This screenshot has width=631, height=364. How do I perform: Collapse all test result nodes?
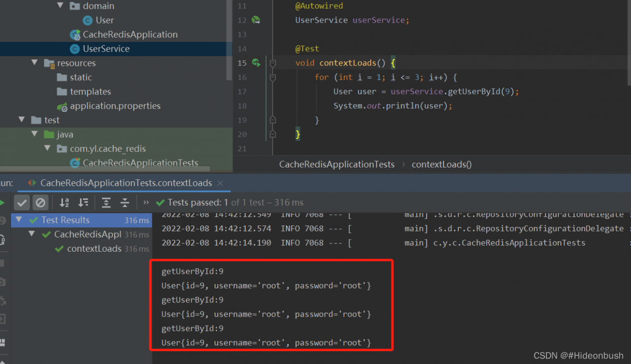[x=125, y=202]
